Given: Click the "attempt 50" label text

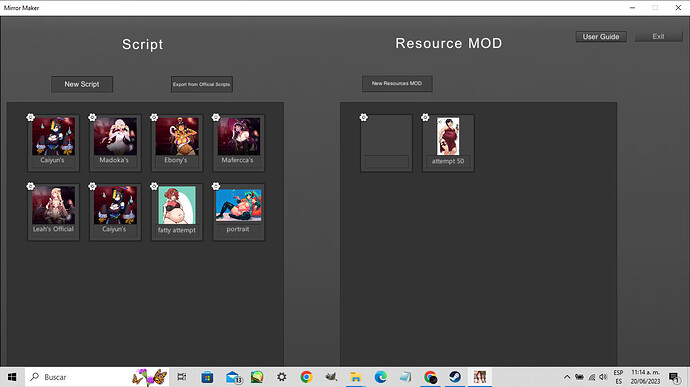Looking at the screenshot, I should (x=448, y=161).
